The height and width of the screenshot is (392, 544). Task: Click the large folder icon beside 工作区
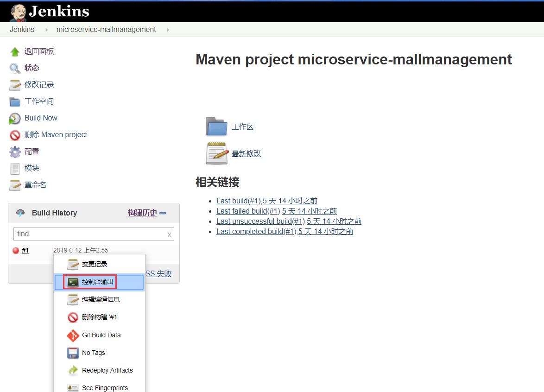click(x=216, y=126)
